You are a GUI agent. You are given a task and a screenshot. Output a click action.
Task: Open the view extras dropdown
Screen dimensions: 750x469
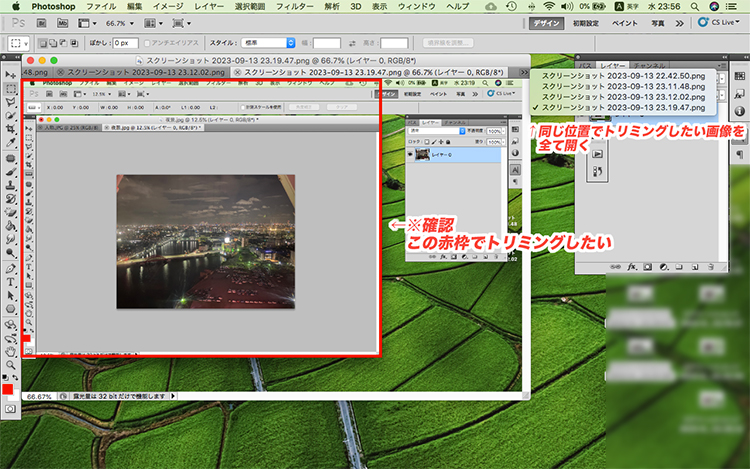[x=87, y=23]
